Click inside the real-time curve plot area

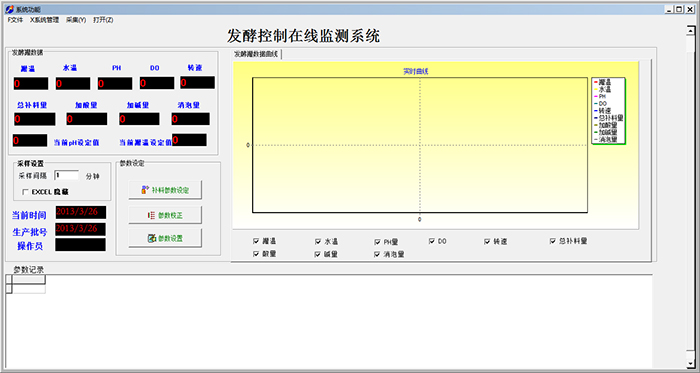coord(420,145)
